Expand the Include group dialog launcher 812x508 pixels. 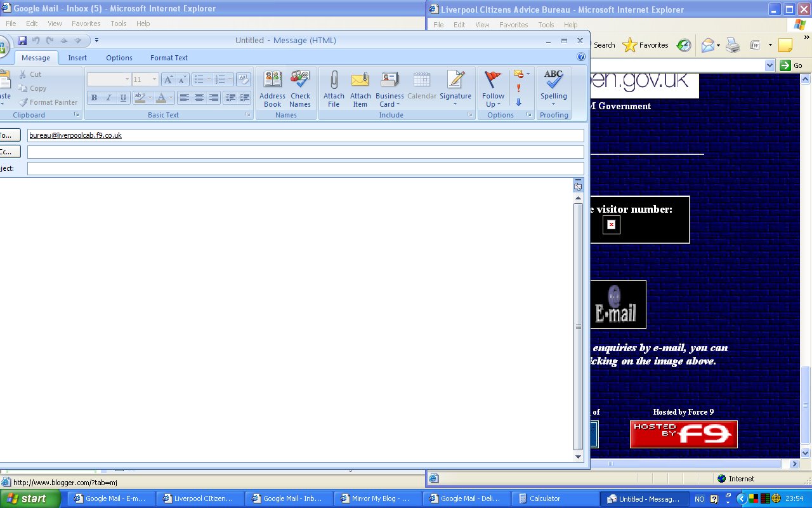click(470, 115)
